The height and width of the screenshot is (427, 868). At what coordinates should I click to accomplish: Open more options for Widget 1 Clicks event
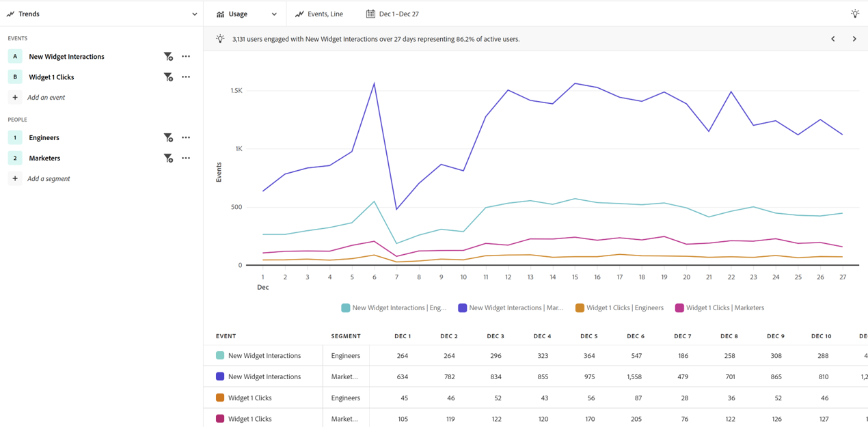click(186, 77)
